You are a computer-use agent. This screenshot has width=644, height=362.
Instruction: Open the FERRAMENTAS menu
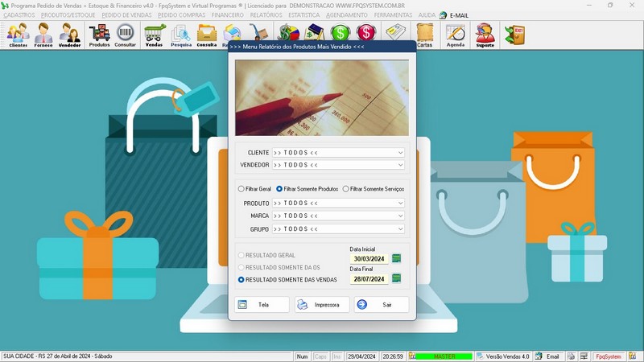tap(393, 15)
